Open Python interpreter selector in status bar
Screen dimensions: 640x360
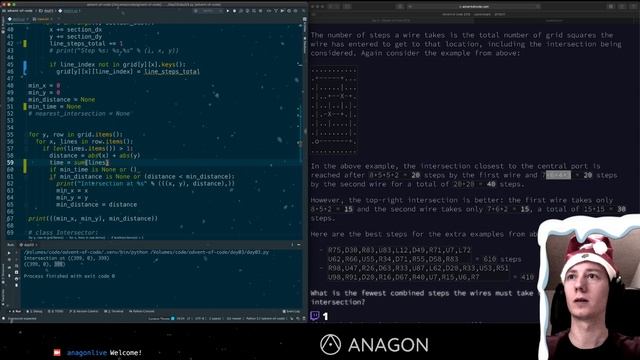(x=265, y=318)
